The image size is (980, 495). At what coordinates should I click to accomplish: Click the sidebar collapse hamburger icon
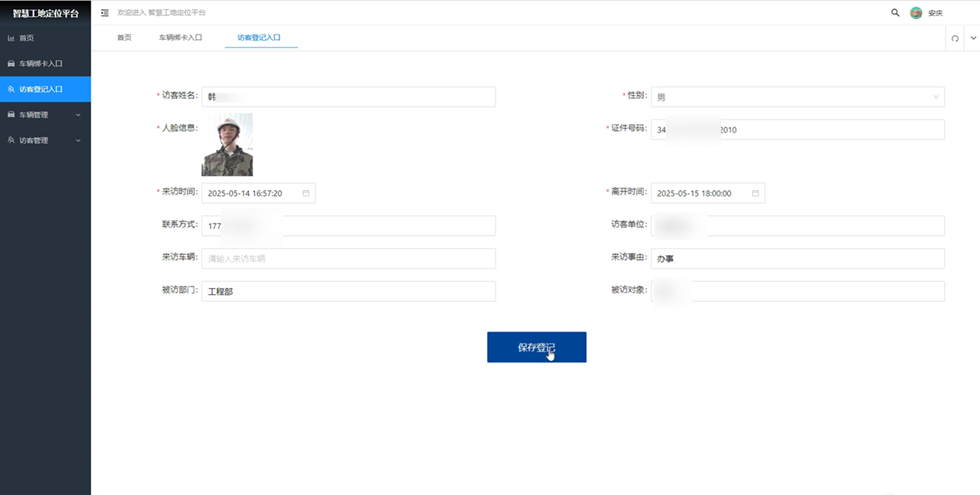point(105,13)
